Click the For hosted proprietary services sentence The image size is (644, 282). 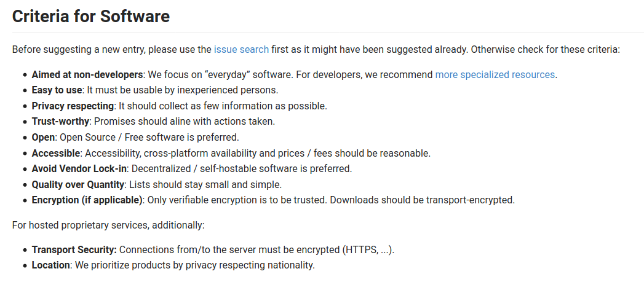[108, 225]
